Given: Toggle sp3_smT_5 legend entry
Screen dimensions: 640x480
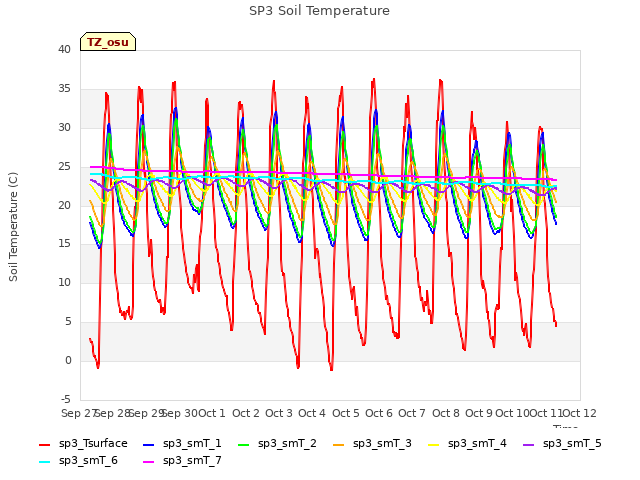Looking at the screenshot, I should click(562, 444).
